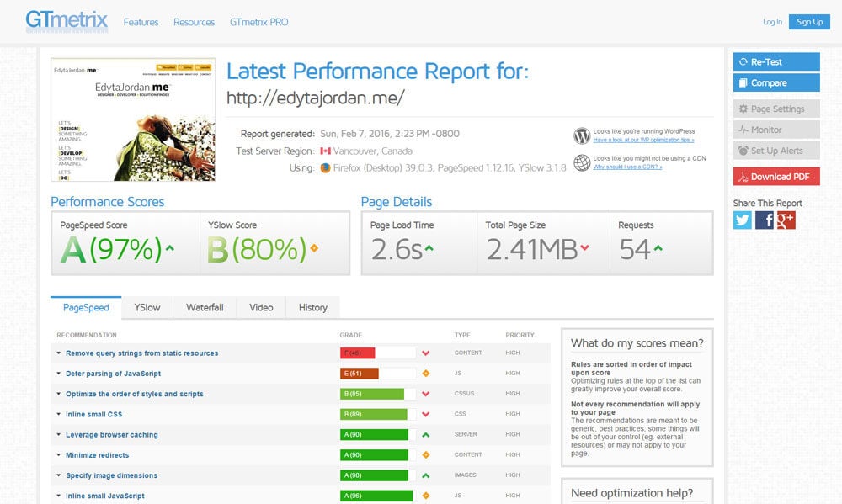This screenshot has width=842, height=504.
Task: Open the Waterfall tab
Action: [205, 307]
